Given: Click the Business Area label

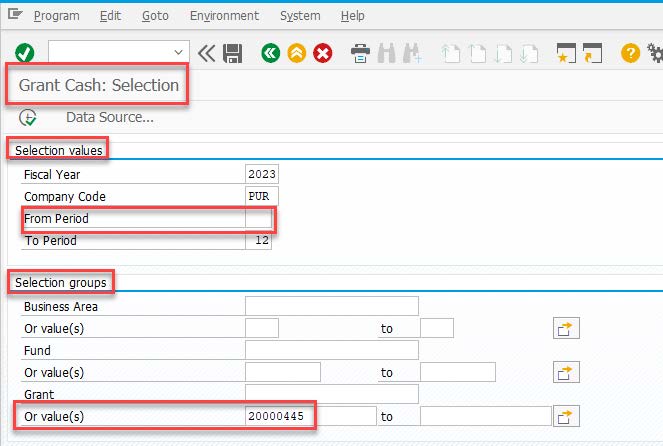Looking at the screenshot, I should pos(61,306).
